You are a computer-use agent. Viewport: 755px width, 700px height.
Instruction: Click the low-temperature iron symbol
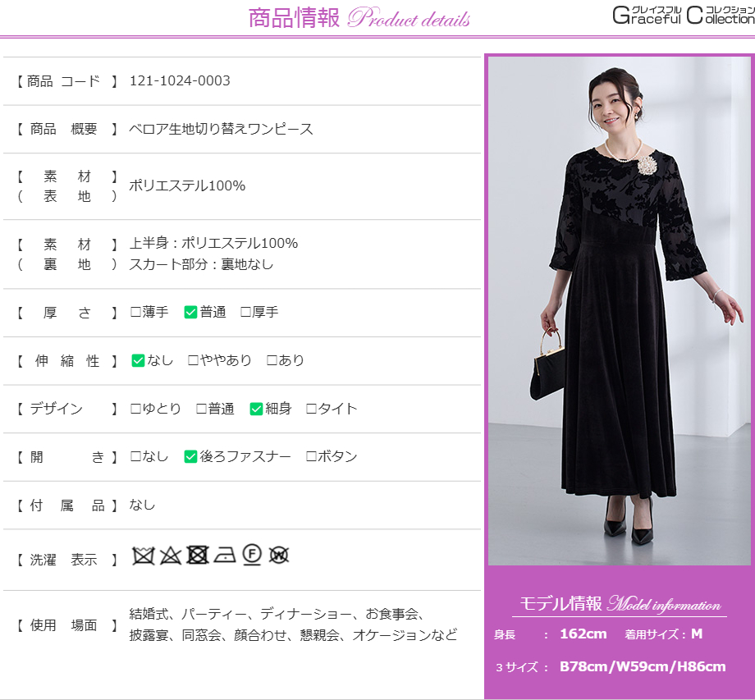pyautogui.click(x=225, y=556)
